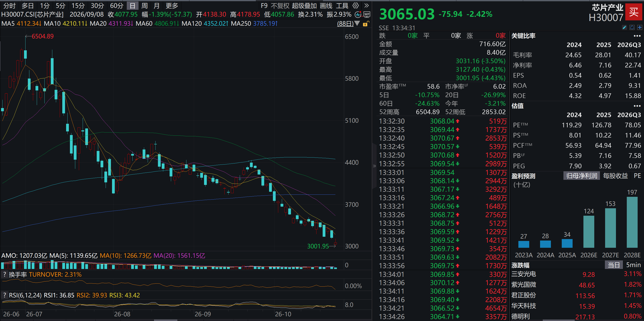The image size is (644, 321).
Task: Select the 1分 period
Action: 45,6
